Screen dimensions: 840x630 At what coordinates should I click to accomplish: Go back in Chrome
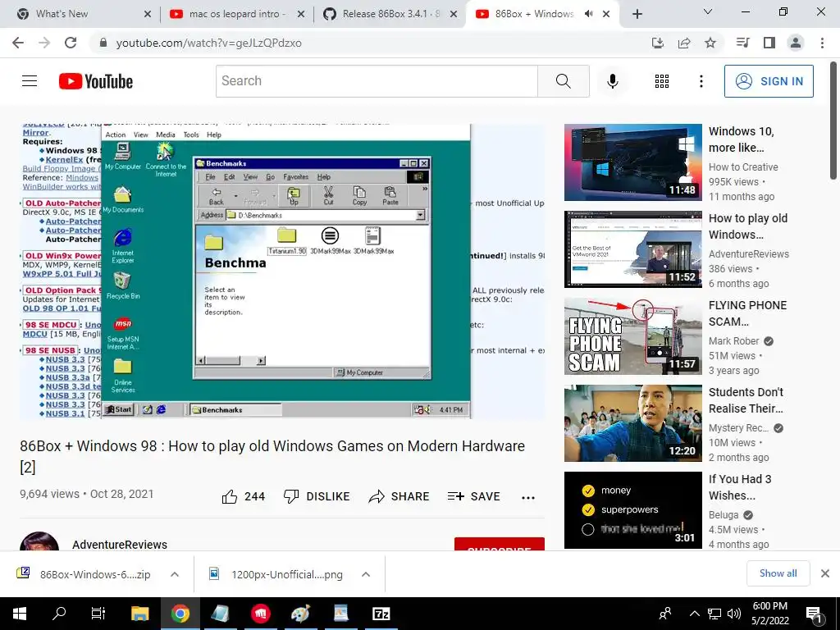pyautogui.click(x=18, y=43)
